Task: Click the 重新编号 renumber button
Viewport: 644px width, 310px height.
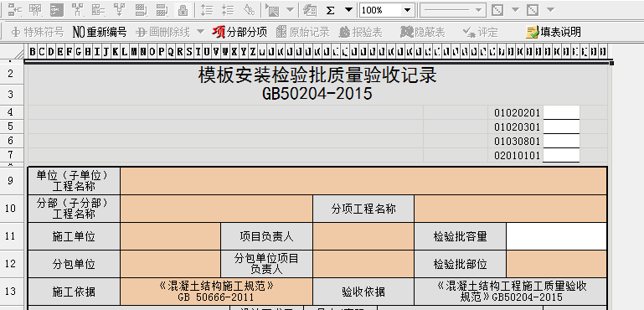Action: 100,32
